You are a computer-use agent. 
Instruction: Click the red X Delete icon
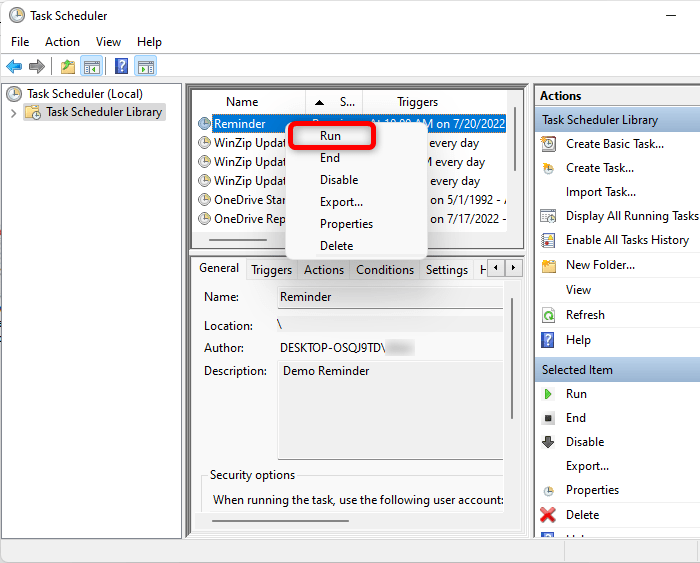[x=548, y=515]
